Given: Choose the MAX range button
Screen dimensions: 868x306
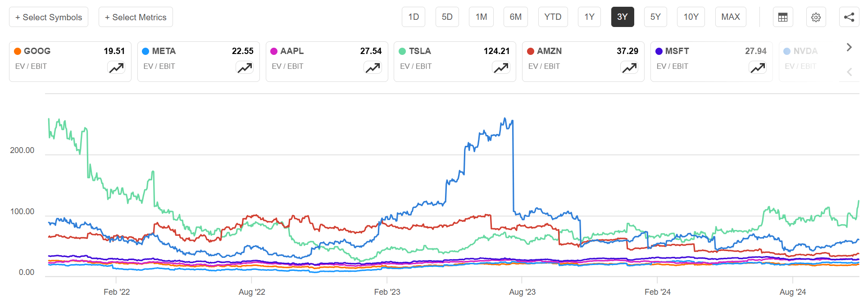Looking at the screenshot, I should coord(730,17).
